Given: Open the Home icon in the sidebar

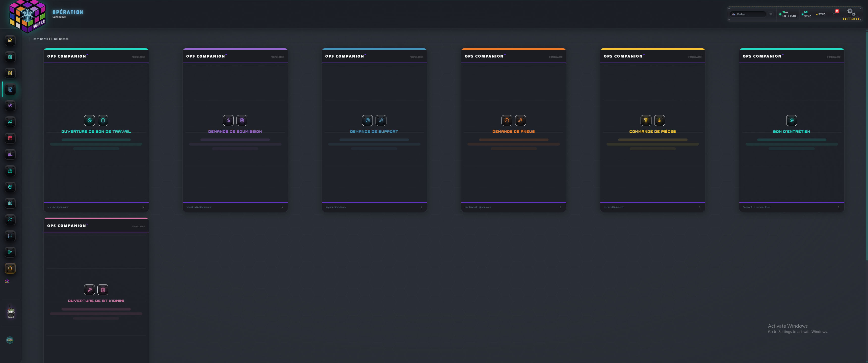Looking at the screenshot, I should tap(10, 40).
